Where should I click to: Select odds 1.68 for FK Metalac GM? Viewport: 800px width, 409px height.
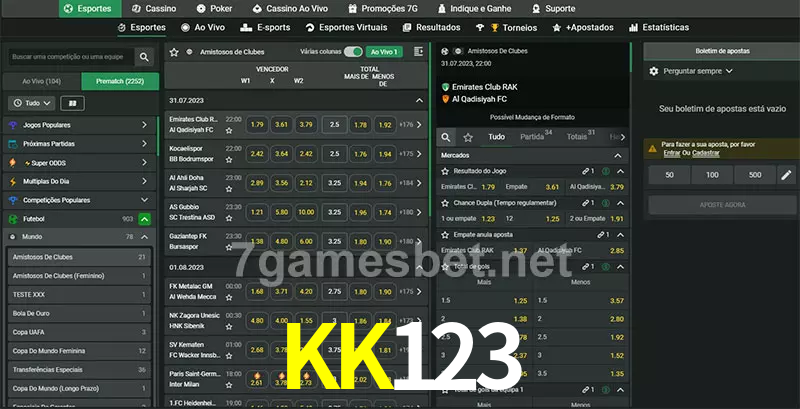257,292
